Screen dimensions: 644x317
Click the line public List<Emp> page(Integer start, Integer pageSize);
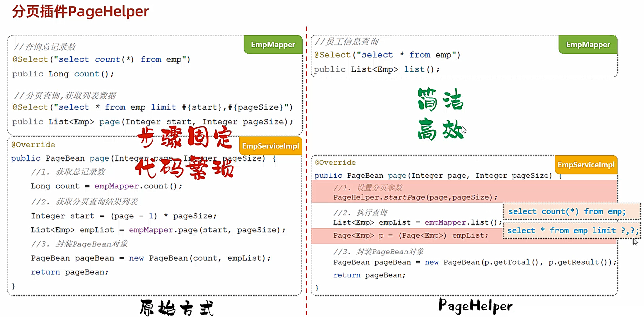[153, 121]
